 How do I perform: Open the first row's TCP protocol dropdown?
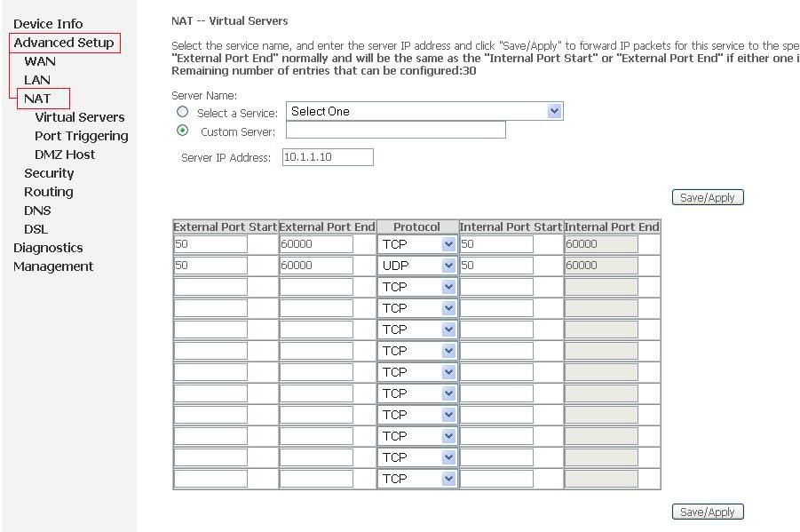click(x=416, y=244)
